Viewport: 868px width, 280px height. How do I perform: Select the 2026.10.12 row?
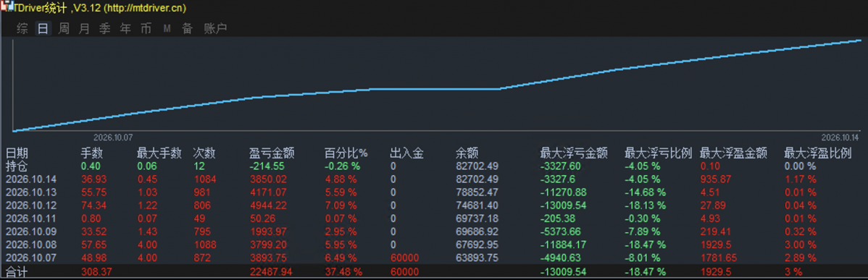point(434,204)
